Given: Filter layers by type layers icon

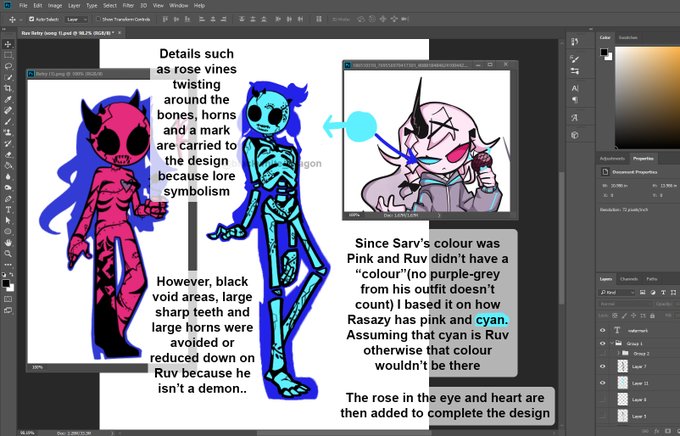Looking at the screenshot, I should point(663,292).
